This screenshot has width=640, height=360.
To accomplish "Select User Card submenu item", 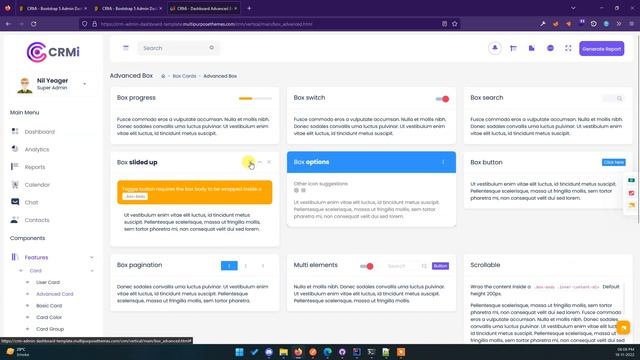I will point(48,282).
